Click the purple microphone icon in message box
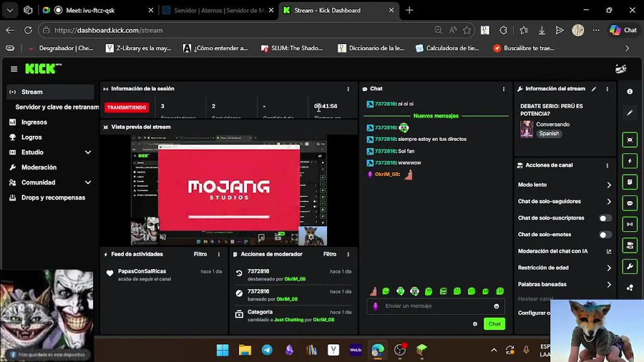Image resolution: width=644 pixels, height=362 pixels. tap(375, 306)
